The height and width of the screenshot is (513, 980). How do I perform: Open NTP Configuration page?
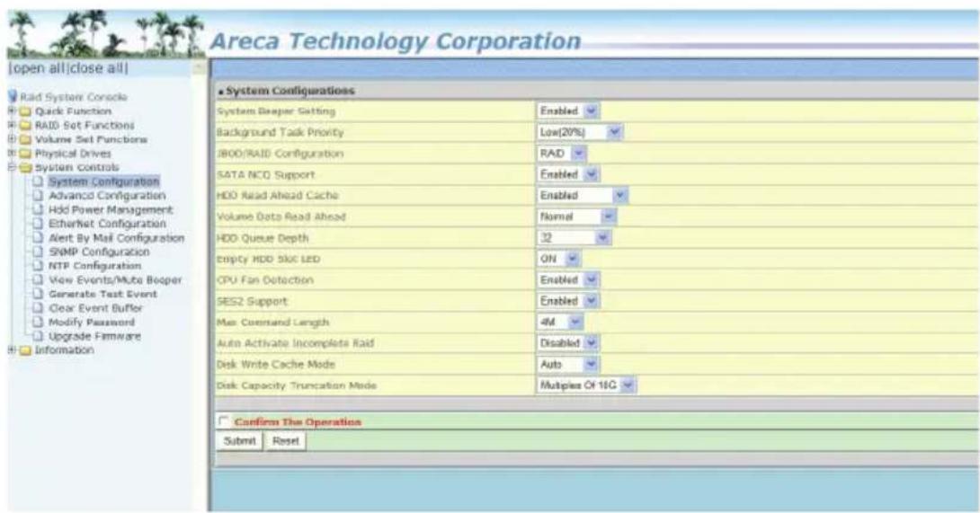click(x=95, y=266)
